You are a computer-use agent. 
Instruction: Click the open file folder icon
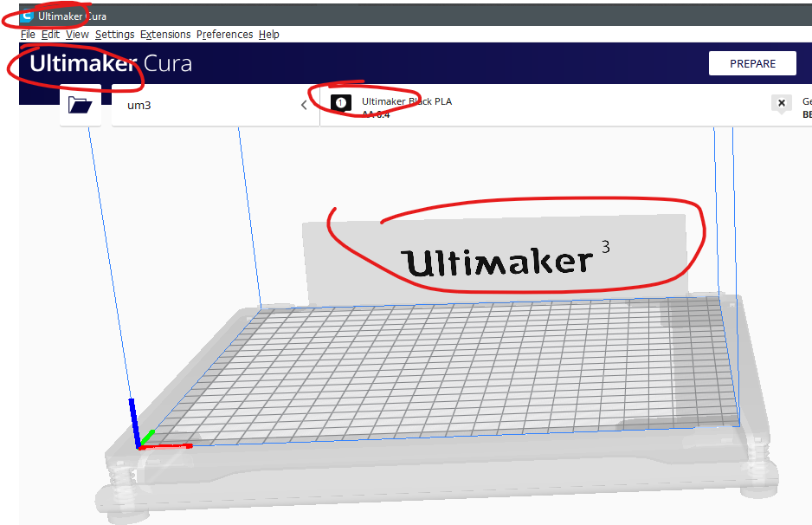click(x=81, y=105)
